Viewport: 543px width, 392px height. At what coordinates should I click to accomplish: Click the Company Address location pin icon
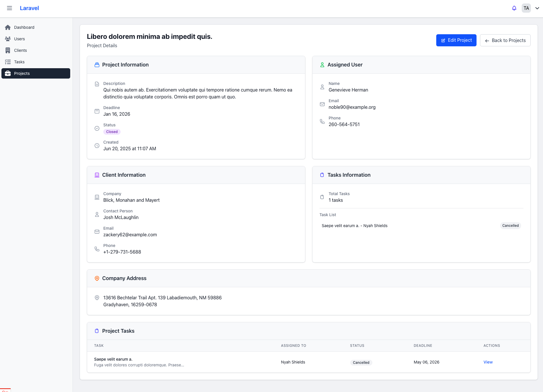point(97,278)
